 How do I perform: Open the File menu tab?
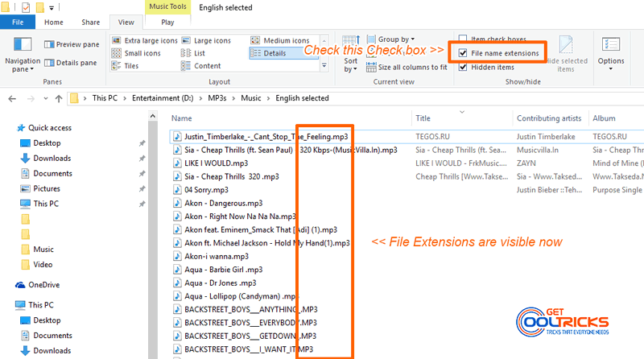point(18,23)
